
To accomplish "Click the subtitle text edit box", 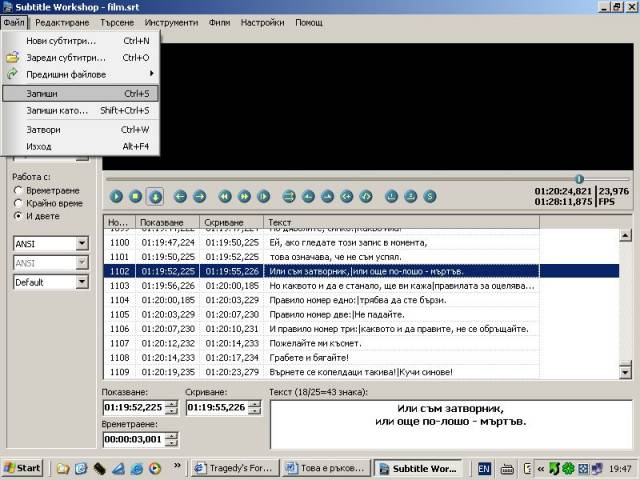I will (451, 424).
